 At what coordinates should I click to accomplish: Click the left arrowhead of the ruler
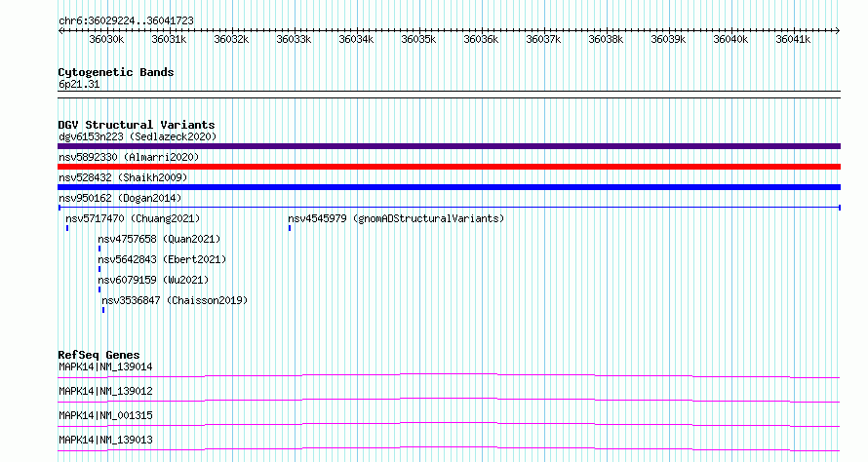(60, 30)
